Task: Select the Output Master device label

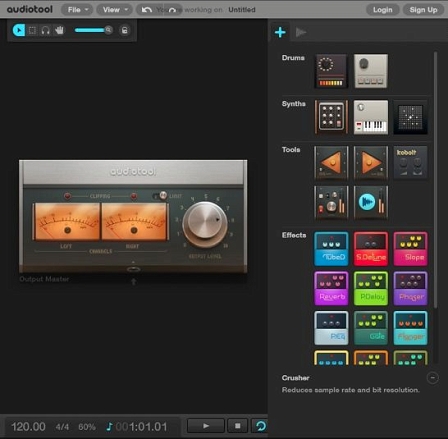Action: pos(44,279)
